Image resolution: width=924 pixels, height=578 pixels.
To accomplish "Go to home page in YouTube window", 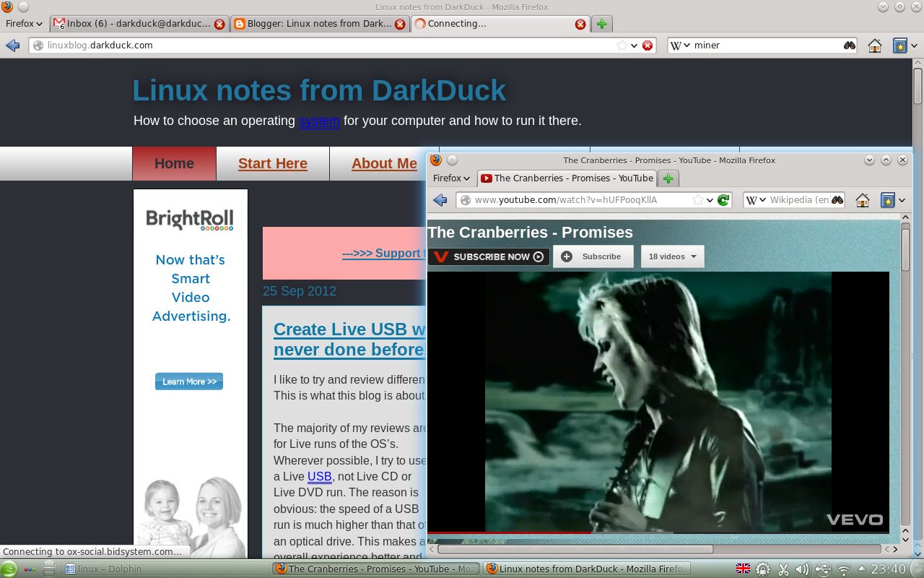I will (862, 200).
